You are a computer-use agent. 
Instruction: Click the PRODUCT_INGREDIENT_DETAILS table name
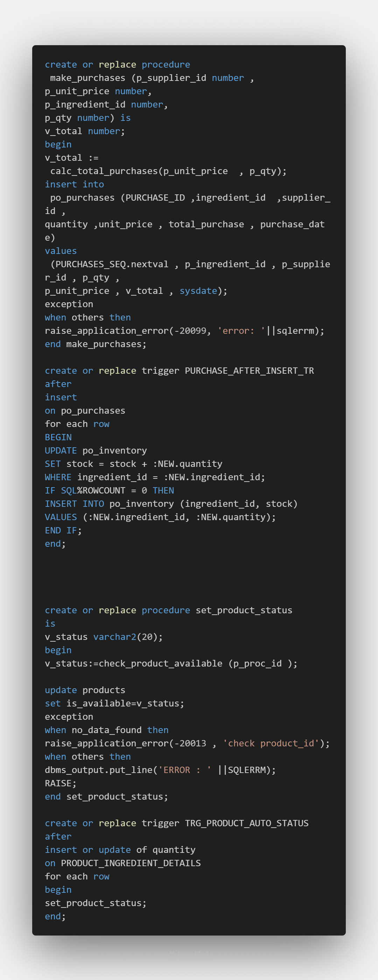tap(131, 864)
